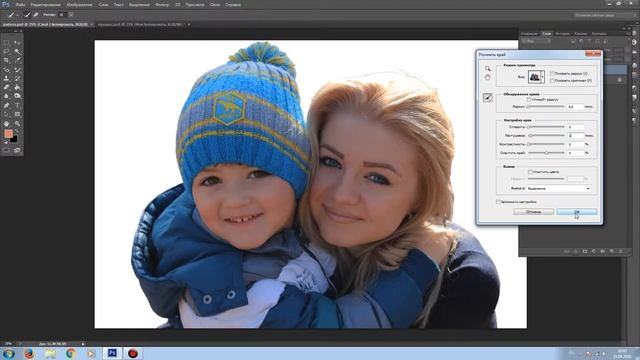640x360 pixels.
Task: Select the Type (T) tool
Action: coord(17,105)
